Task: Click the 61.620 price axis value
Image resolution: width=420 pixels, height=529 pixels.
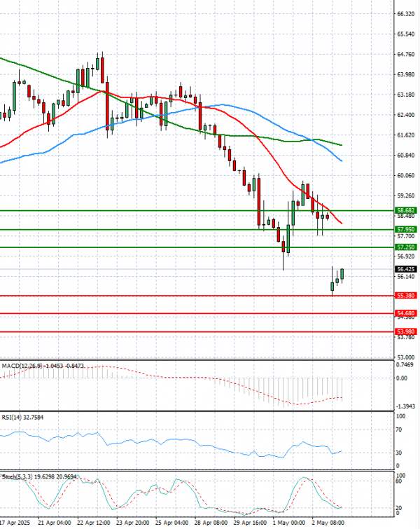Action: [x=406, y=135]
